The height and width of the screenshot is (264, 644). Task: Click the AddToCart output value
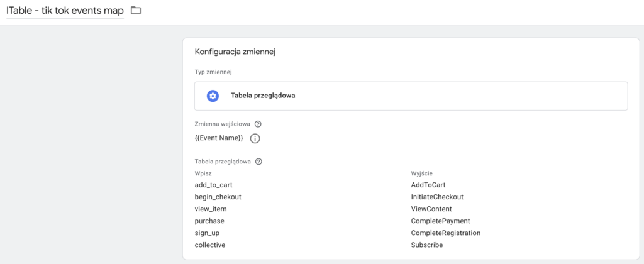pos(428,185)
